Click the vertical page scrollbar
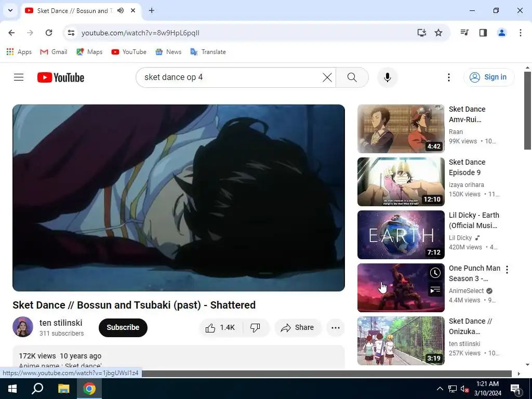532x399 pixels. pyautogui.click(x=527, y=110)
